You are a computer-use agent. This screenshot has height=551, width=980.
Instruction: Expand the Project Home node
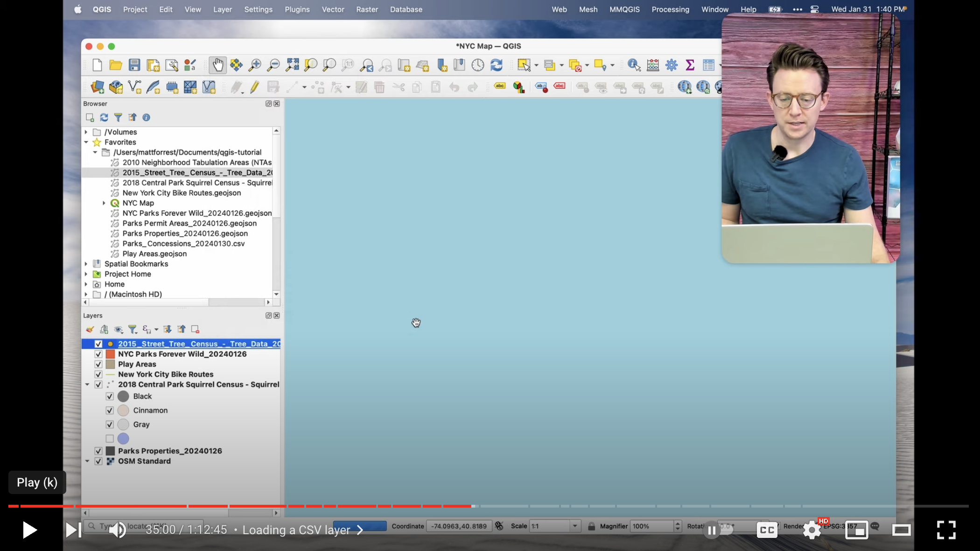(86, 274)
